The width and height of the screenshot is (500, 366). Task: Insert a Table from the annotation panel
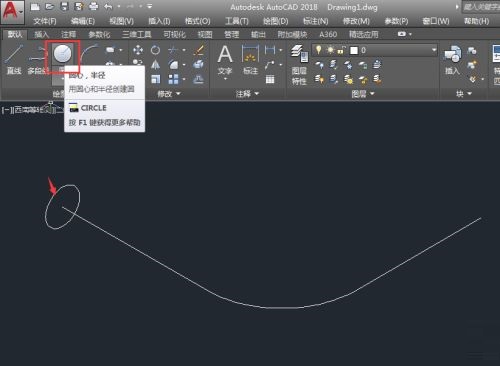point(270,79)
